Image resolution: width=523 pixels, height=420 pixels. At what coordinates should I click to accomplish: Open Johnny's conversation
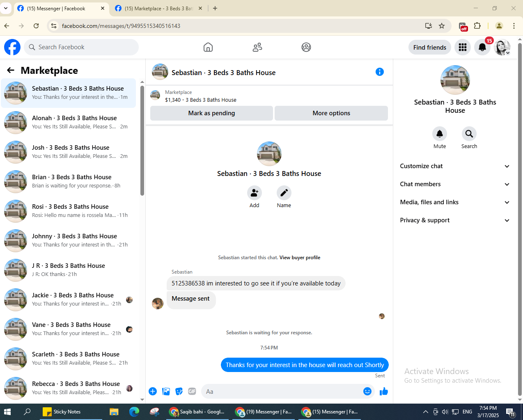pyautogui.click(x=69, y=240)
